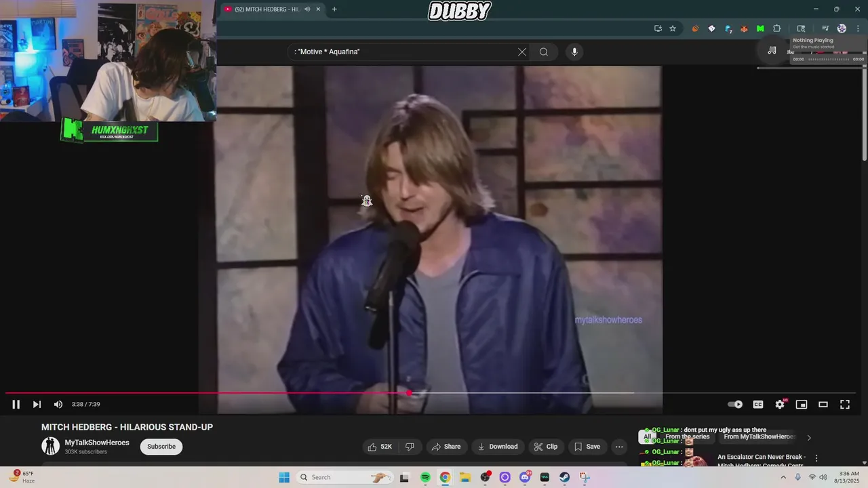Screen dimensions: 868x488
Task: Select 'From MyTalkShowHeroes' chip
Action: [759, 437]
